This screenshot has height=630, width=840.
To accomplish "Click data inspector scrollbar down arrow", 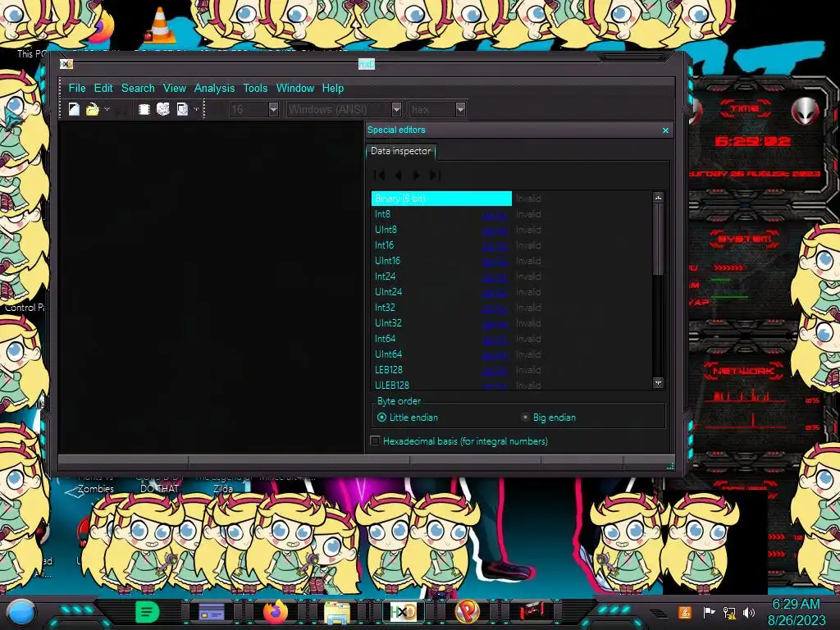I will tap(658, 382).
